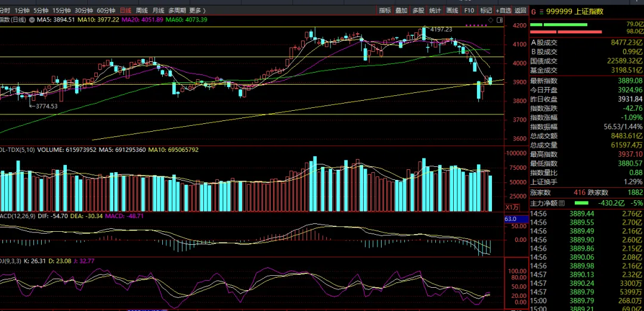Click the A股成交 row
Viewport: 644px width, 311px height.
[587, 43]
